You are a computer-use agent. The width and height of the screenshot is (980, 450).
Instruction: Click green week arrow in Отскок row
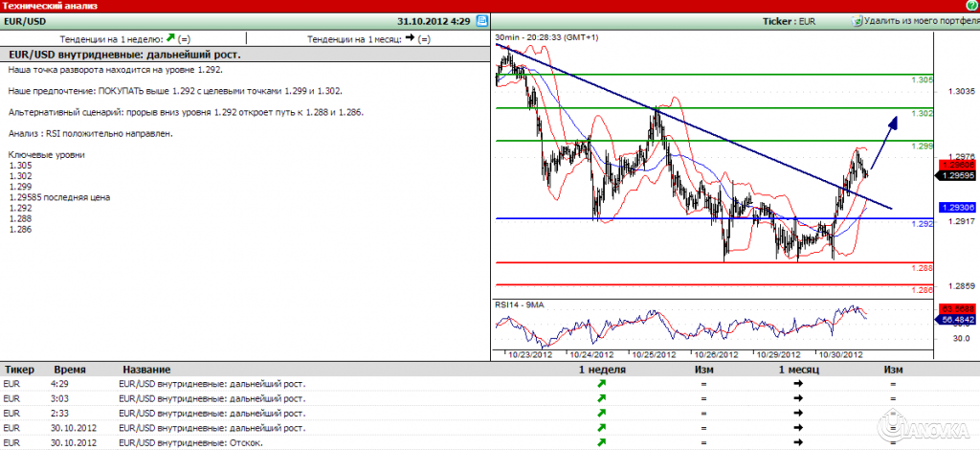click(602, 442)
